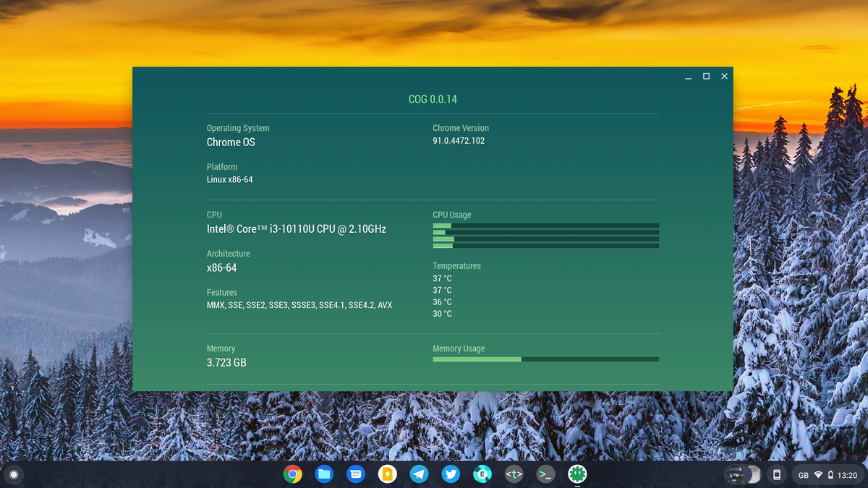Screen dimensions: 868x488
Task: Click the GB keyboard layout indicator
Action: [x=803, y=475]
